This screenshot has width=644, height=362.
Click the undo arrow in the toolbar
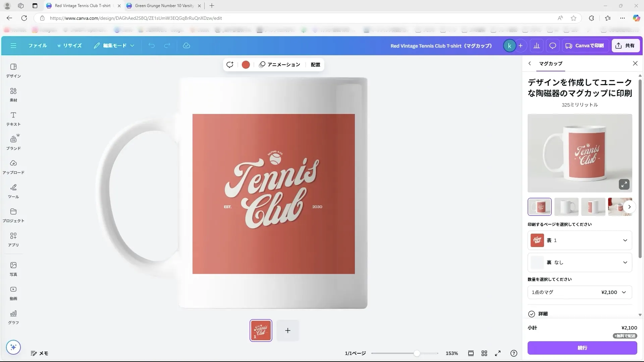152,46
